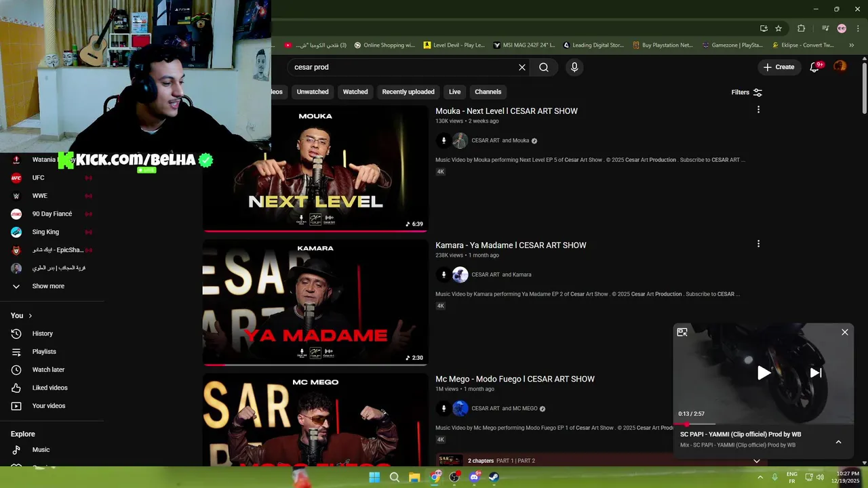Open YouTube notifications bell
The image size is (868, 488).
point(815,66)
